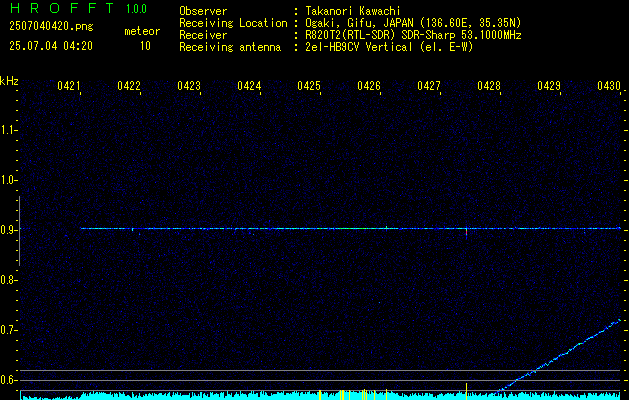
Task: Click the 0429 time axis label
Action: [549, 86]
